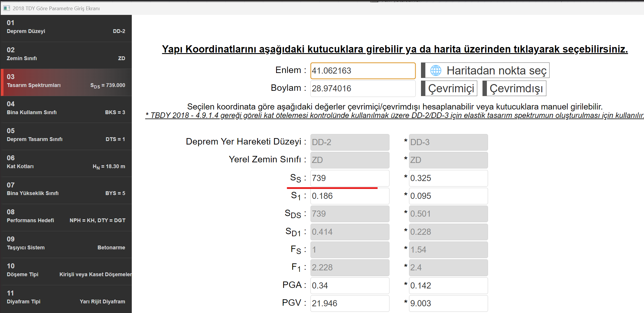
Task: Click the TBDY 2018 - 4.9.1.4 note text
Action: (394, 115)
